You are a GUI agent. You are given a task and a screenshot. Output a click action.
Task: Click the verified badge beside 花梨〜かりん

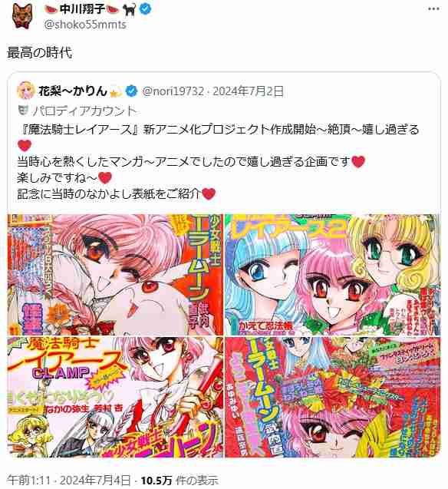point(131,91)
